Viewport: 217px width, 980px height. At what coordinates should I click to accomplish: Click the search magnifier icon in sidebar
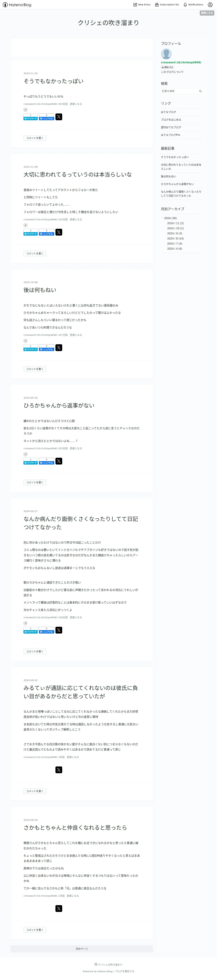(200, 91)
